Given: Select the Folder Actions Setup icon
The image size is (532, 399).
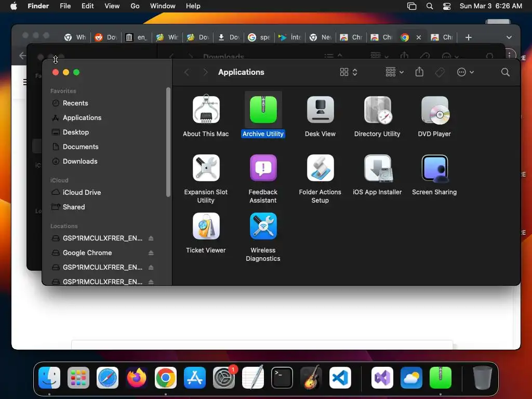Looking at the screenshot, I should 320,168.
